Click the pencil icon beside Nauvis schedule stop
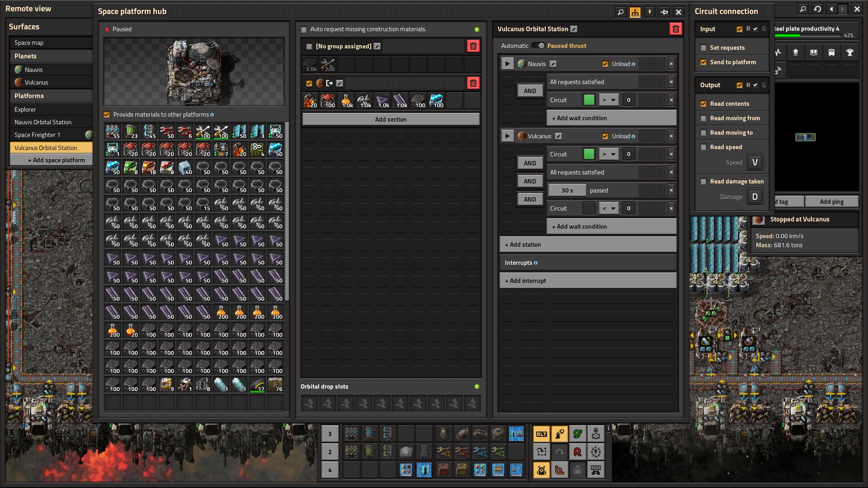Image resolution: width=868 pixels, height=488 pixels. [553, 64]
